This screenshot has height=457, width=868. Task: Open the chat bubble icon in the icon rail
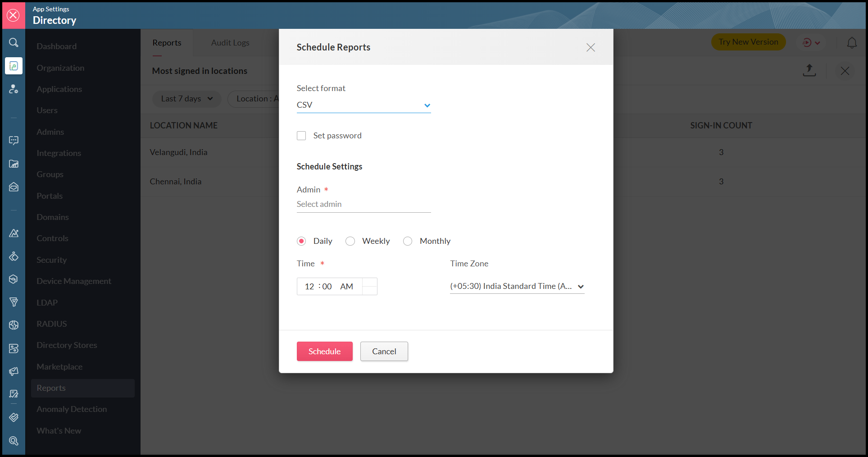[x=14, y=141]
